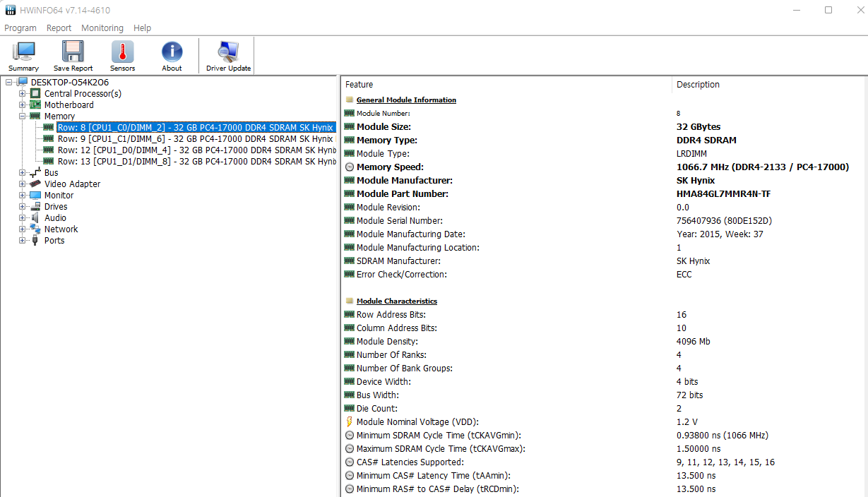Click the Error Check/Correction row
This screenshot has height=497, width=868.
[x=605, y=275]
